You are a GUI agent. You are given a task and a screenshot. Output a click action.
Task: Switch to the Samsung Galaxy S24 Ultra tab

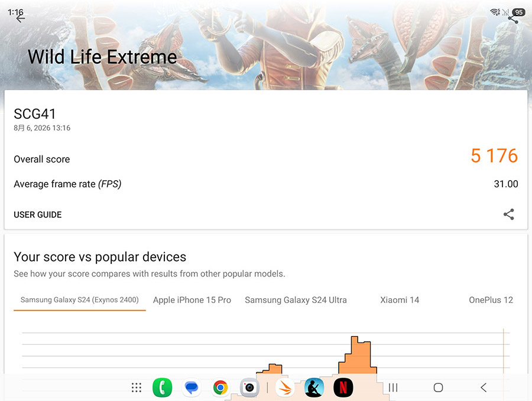pyautogui.click(x=296, y=300)
